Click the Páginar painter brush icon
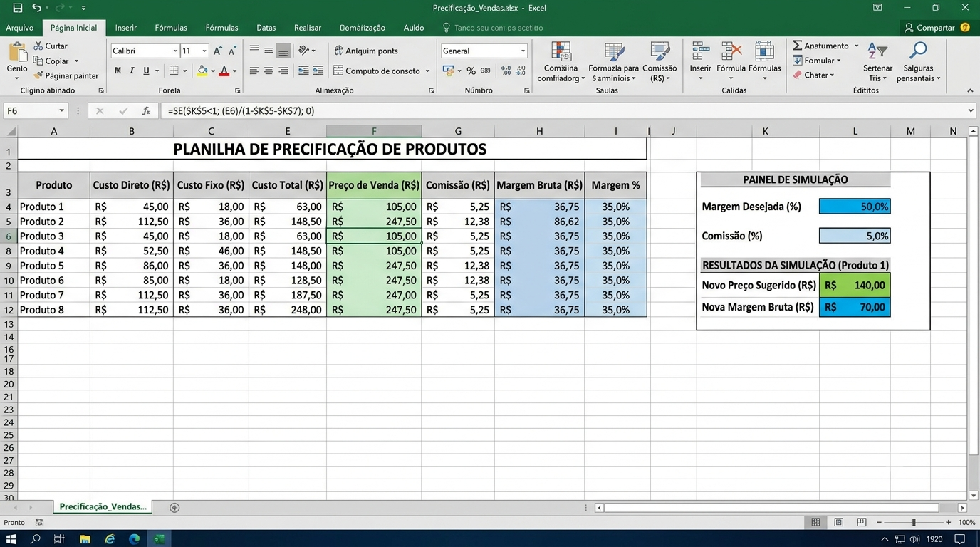The width and height of the screenshot is (980, 547). [x=38, y=75]
